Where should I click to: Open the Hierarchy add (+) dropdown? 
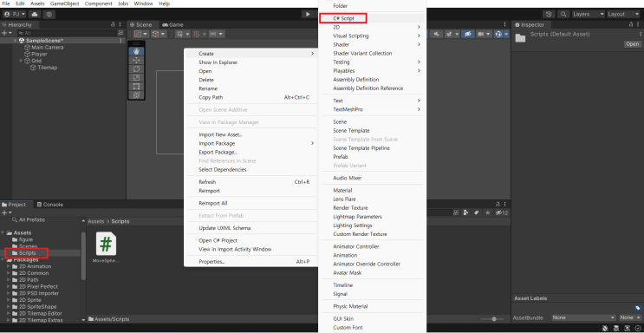tap(7, 33)
